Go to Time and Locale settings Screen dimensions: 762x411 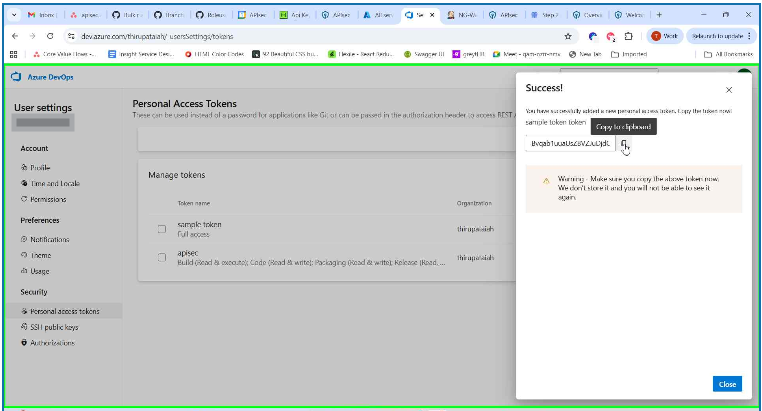[x=56, y=183]
